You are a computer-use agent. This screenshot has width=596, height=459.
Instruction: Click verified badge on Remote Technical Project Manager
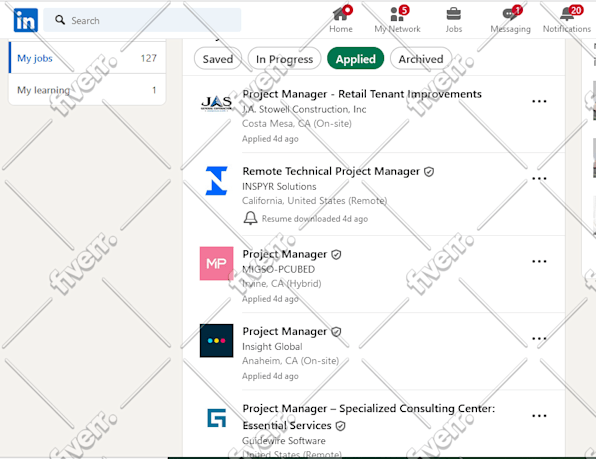(429, 172)
